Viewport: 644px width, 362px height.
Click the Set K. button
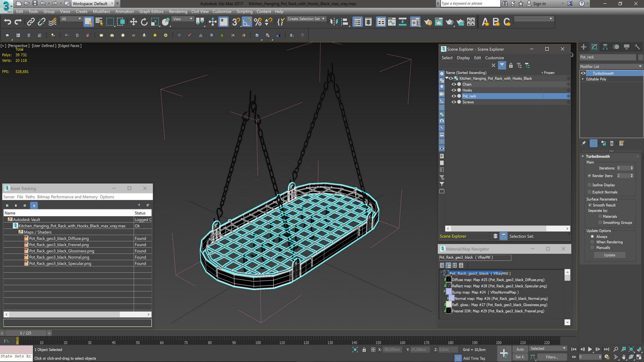(x=520, y=357)
